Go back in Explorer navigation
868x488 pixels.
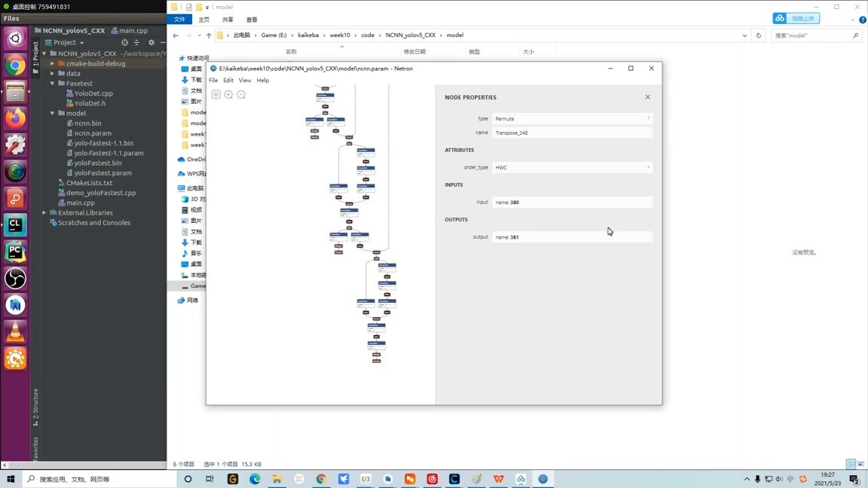click(x=176, y=35)
